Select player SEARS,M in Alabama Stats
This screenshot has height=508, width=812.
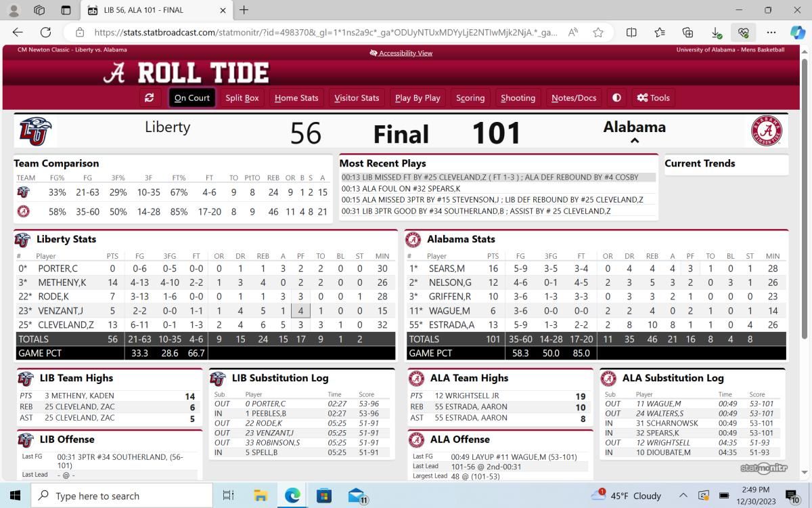(447, 269)
